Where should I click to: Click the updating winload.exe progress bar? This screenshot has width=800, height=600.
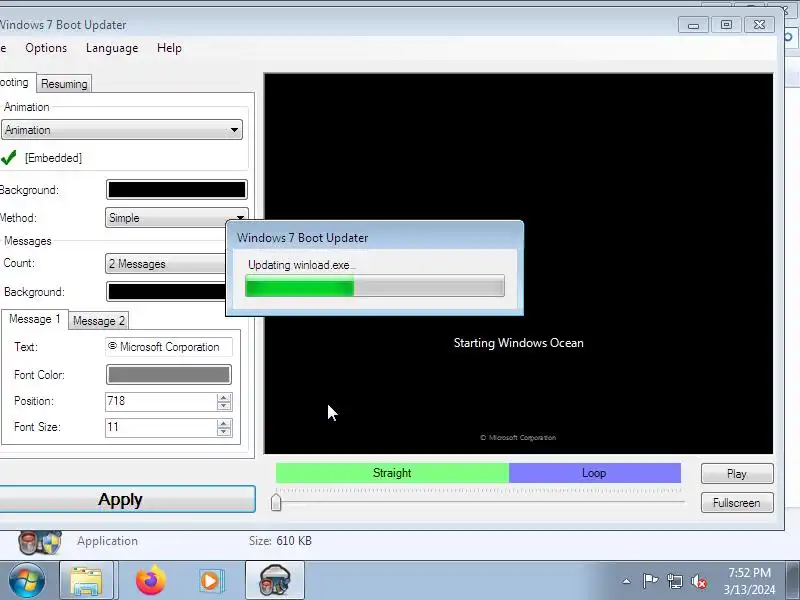375,286
